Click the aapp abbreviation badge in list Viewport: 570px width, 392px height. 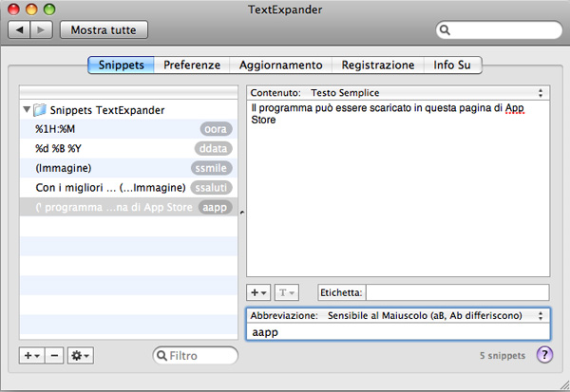pos(215,208)
